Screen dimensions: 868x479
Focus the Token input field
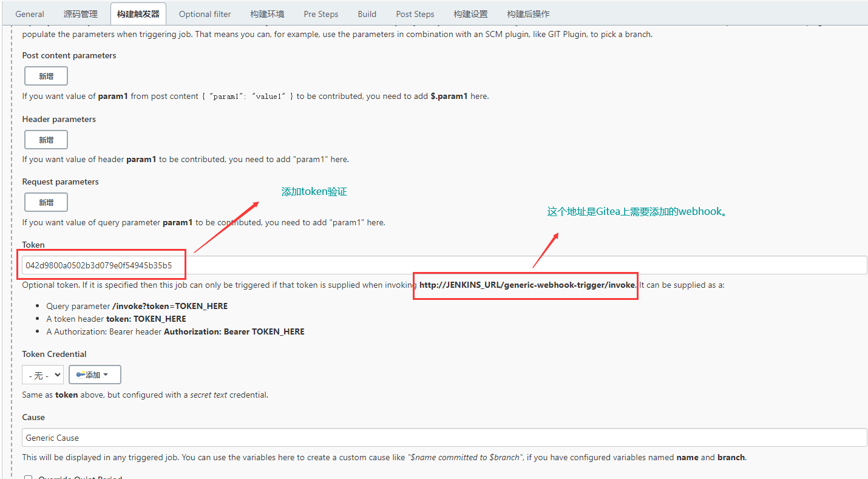coord(425,265)
